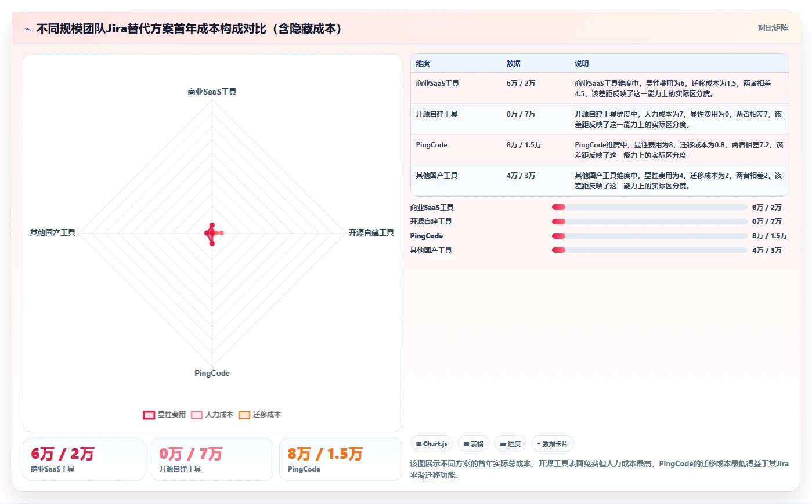The image size is (812, 504).
Task: Click the 表格 tag
Action: click(474, 444)
